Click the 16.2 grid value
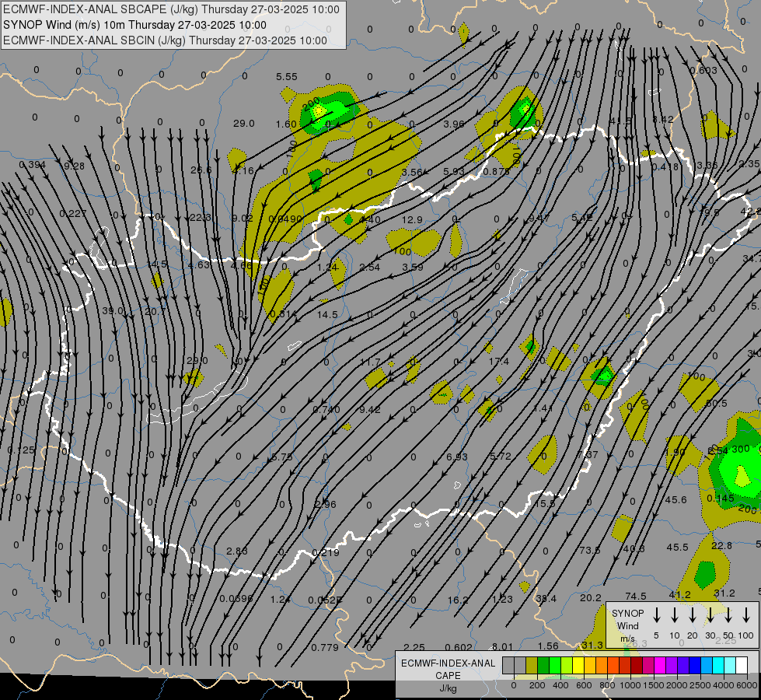761x700 pixels. [x=458, y=600]
